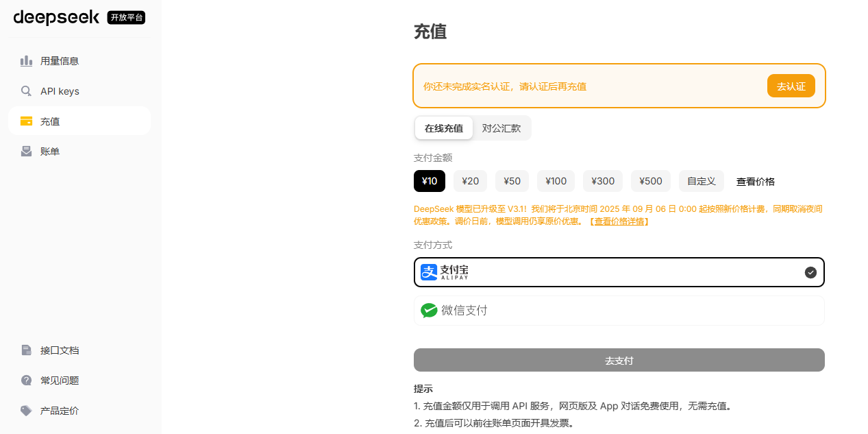This screenshot has height=434, width=868.
Task: Open API keys in the sidebar
Action: tap(79, 91)
